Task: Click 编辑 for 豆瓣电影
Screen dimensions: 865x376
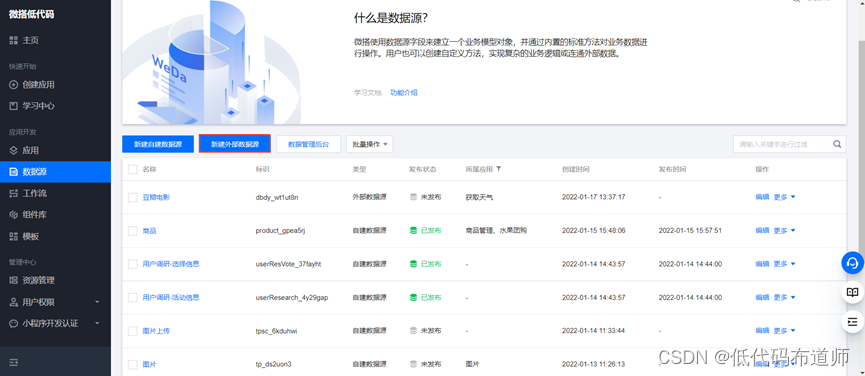Action: pos(762,197)
